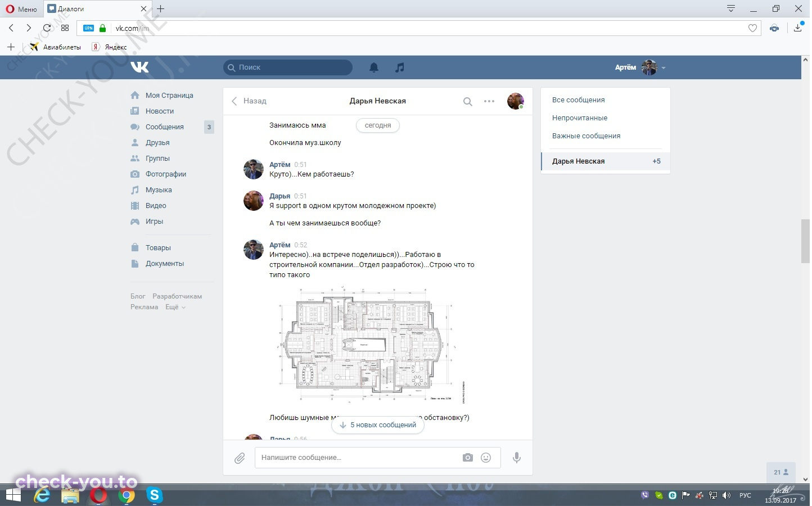Go to Моя Страница
Screen dimensions: 812x506
click(169, 96)
